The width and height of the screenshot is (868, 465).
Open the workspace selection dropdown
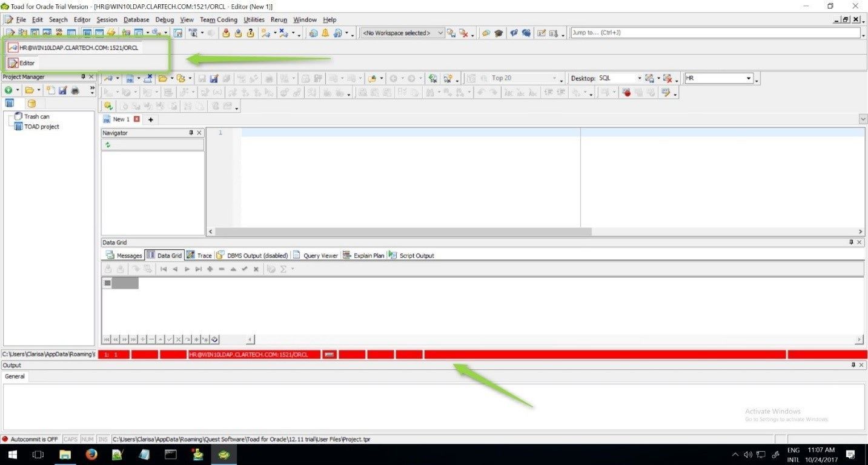tap(440, 33)
